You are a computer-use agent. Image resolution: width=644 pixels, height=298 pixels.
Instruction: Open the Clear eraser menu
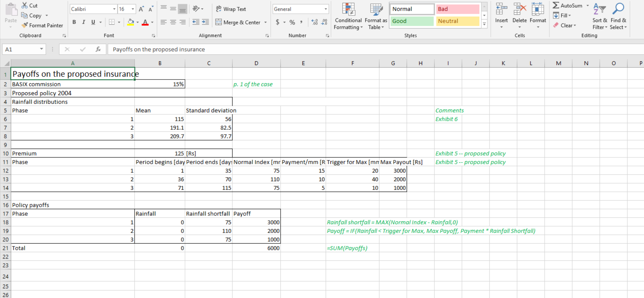point(564,25)
